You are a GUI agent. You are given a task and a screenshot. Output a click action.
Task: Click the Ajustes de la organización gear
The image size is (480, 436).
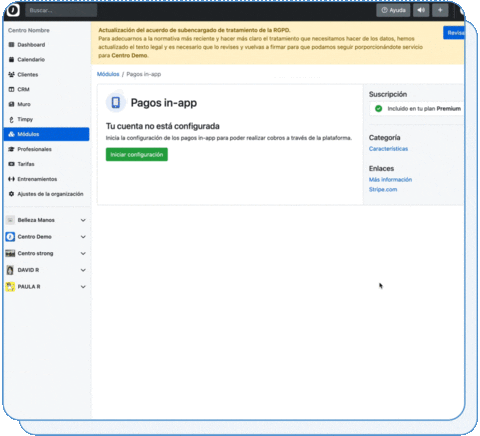pos(11,194)
